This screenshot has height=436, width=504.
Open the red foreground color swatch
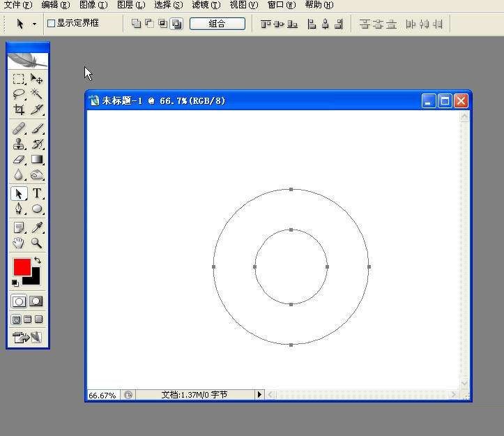point(22,266)
